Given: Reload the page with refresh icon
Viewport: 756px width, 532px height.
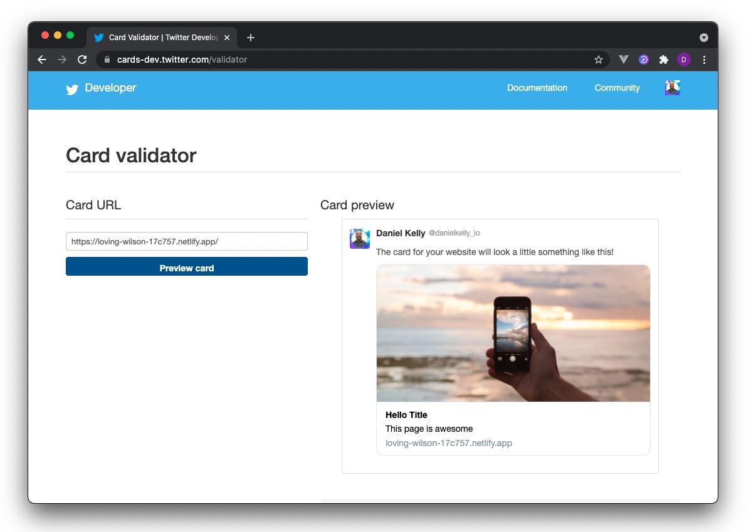Looking at the screenshot, I should coord(82,60).
